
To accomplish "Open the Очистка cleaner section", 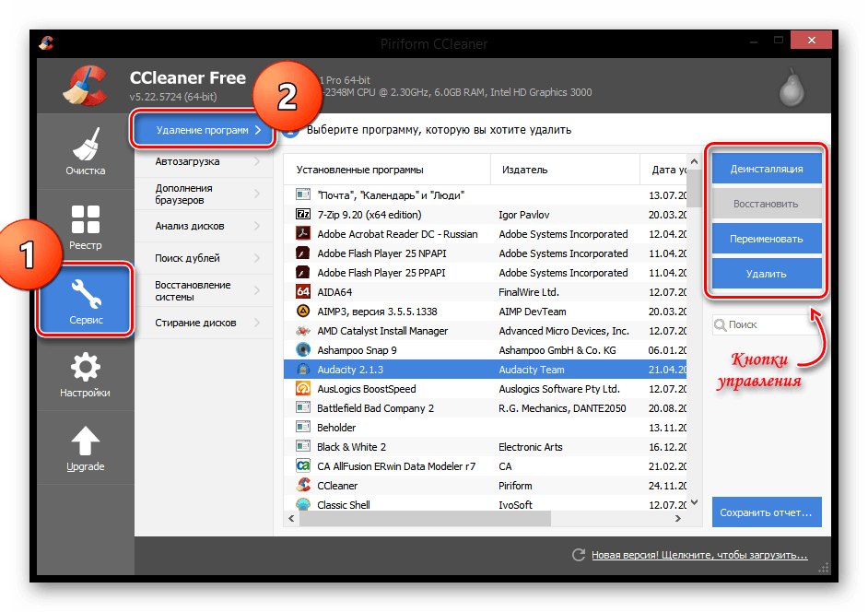I will pyautogui.click(x=86, y=150).
